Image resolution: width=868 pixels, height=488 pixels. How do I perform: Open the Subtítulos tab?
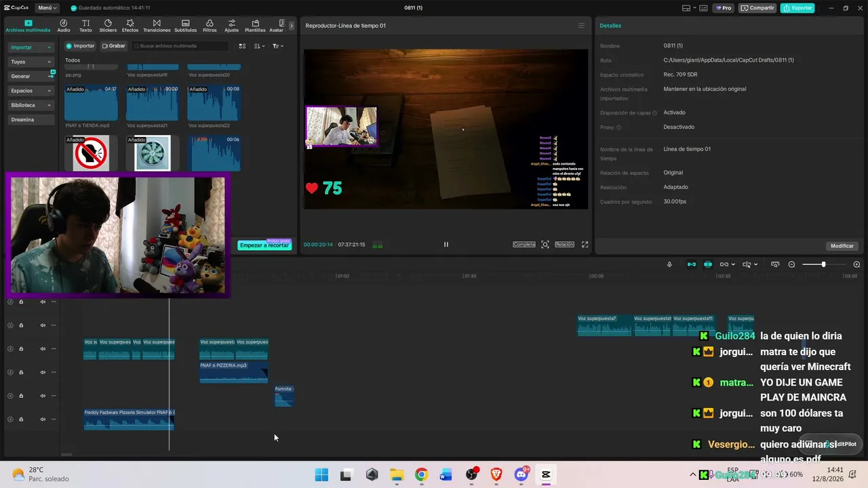(x=185, y=26)
